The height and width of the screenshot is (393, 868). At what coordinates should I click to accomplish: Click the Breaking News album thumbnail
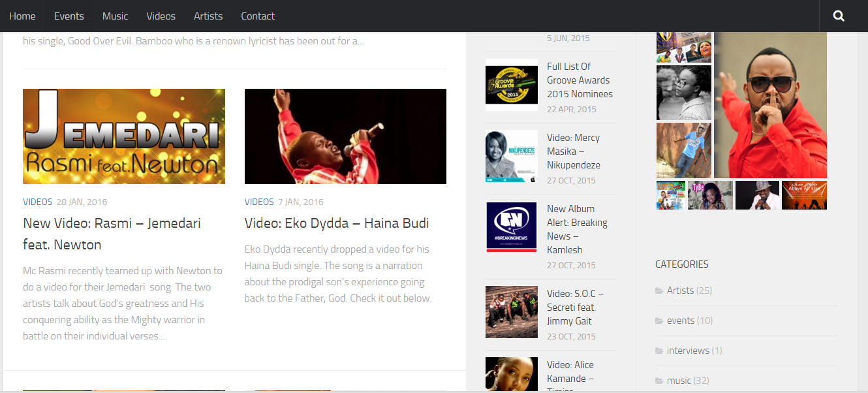[512, 227]
